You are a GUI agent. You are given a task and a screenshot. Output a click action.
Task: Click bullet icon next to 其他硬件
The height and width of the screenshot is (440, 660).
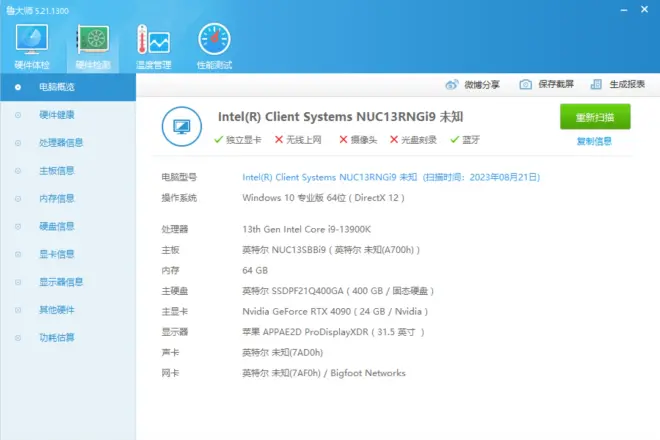(x=18, y=310)
